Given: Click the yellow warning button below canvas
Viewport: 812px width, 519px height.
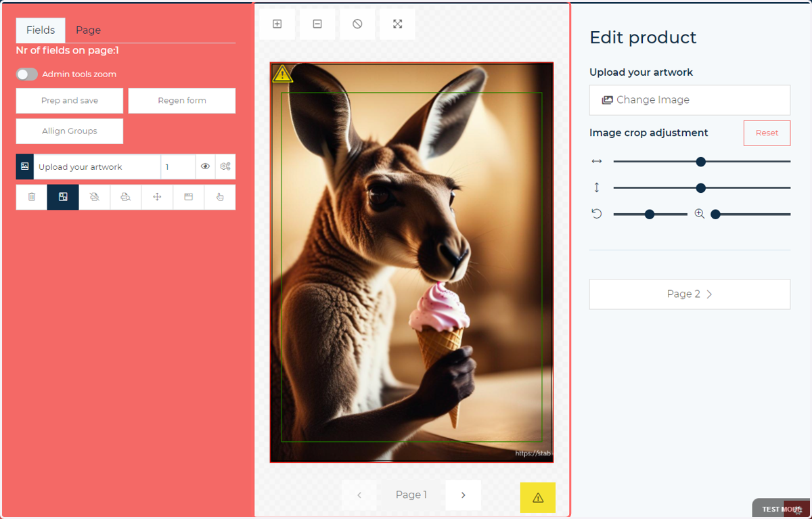Looking at the screenshot, I should [x=538, y=497].
